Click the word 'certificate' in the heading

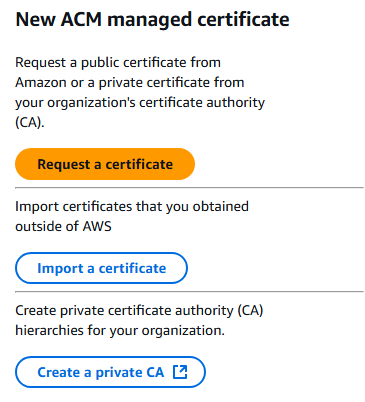(x=243, y=19)
